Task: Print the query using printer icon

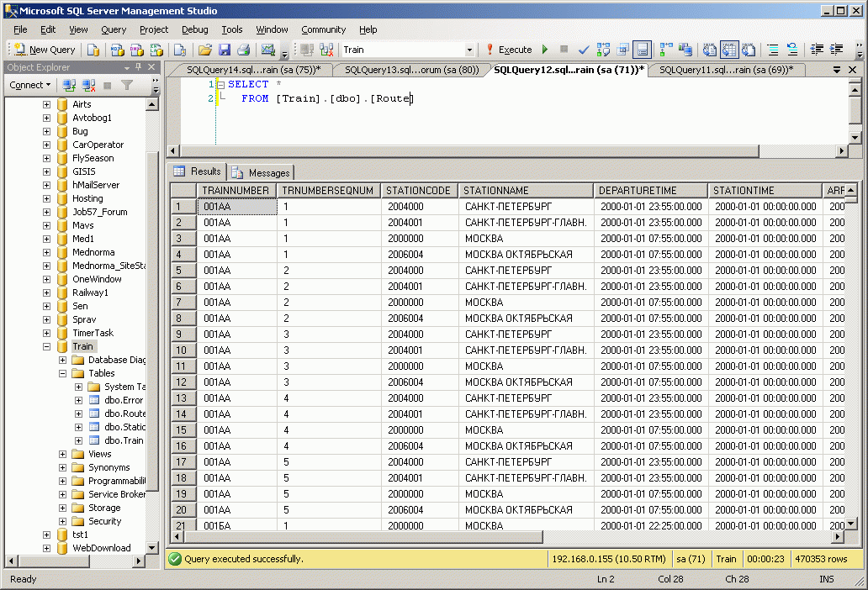Action: (x=244, y=50)
